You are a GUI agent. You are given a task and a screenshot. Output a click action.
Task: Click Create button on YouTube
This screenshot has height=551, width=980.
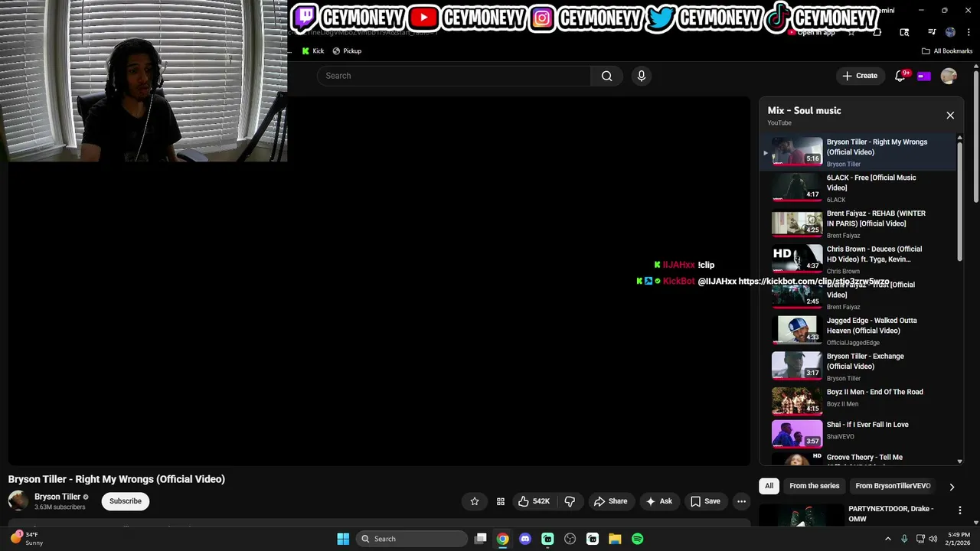point(860,76)
